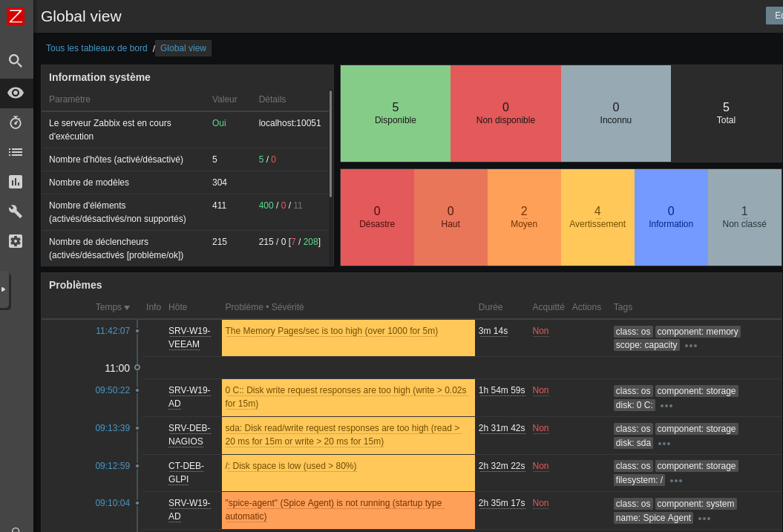
Task: Open problem time 11:42:07
Action: click(x=113, y=331)
